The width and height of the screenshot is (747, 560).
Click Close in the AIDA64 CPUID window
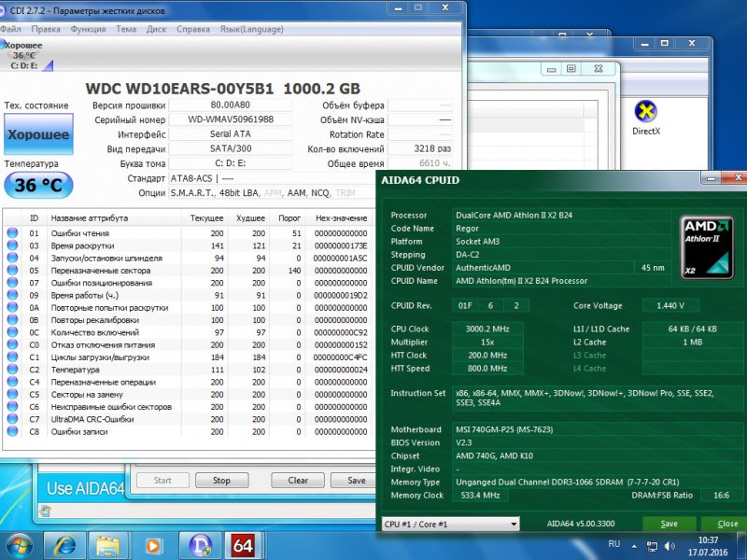(x=726, y=525)
